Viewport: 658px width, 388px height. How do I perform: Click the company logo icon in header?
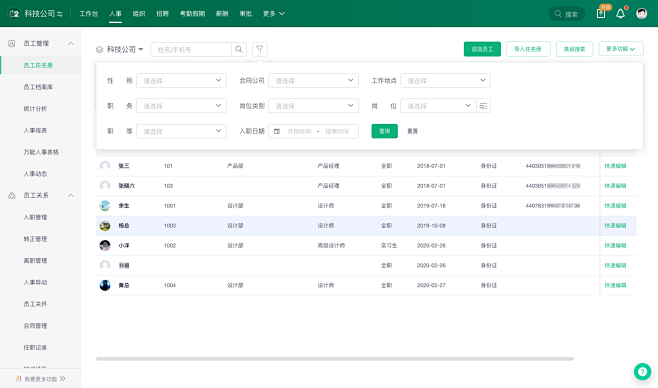(x=14, y=14)
